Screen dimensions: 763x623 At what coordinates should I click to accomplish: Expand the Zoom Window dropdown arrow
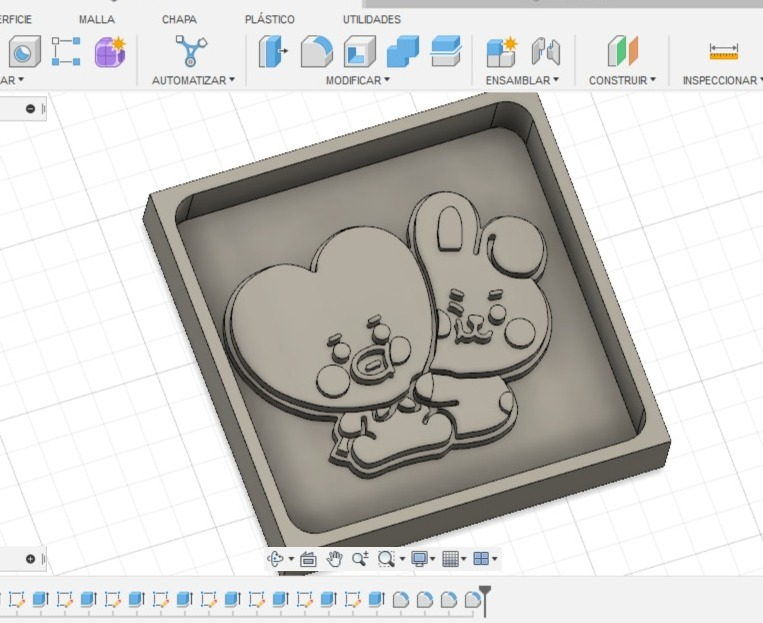pyautogui.click(x=402, y=559)
